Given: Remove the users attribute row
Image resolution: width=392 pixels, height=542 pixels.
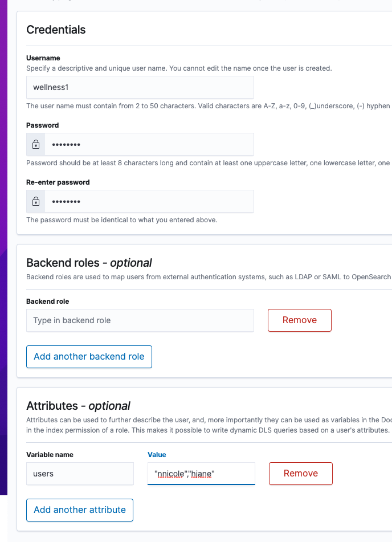Looking at the screenshot, I should [x=301, y=474].
